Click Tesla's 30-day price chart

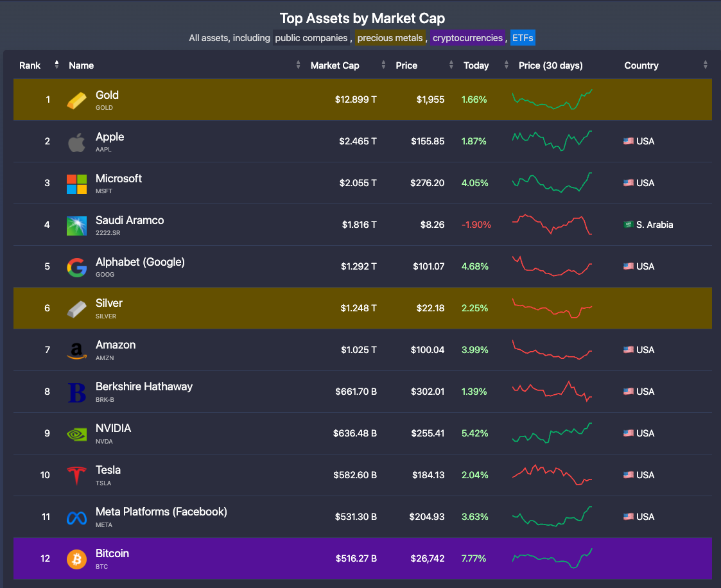coord(552,475)
